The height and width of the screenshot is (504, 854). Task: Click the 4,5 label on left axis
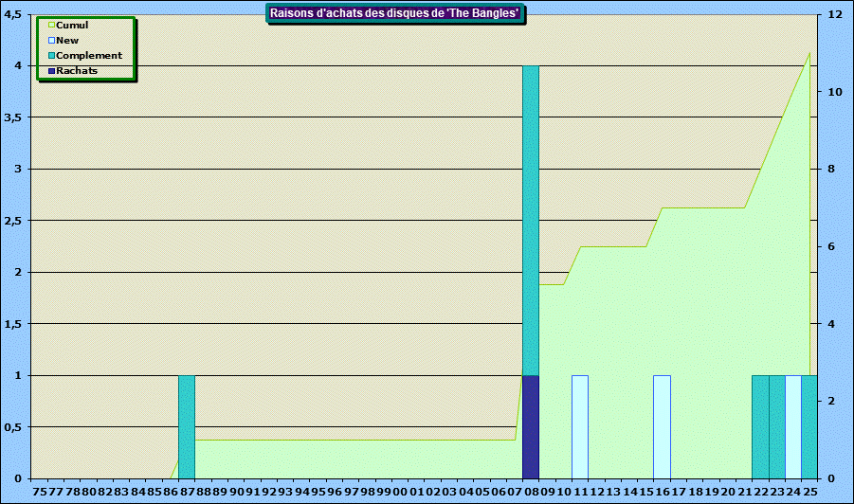[13, 14]
